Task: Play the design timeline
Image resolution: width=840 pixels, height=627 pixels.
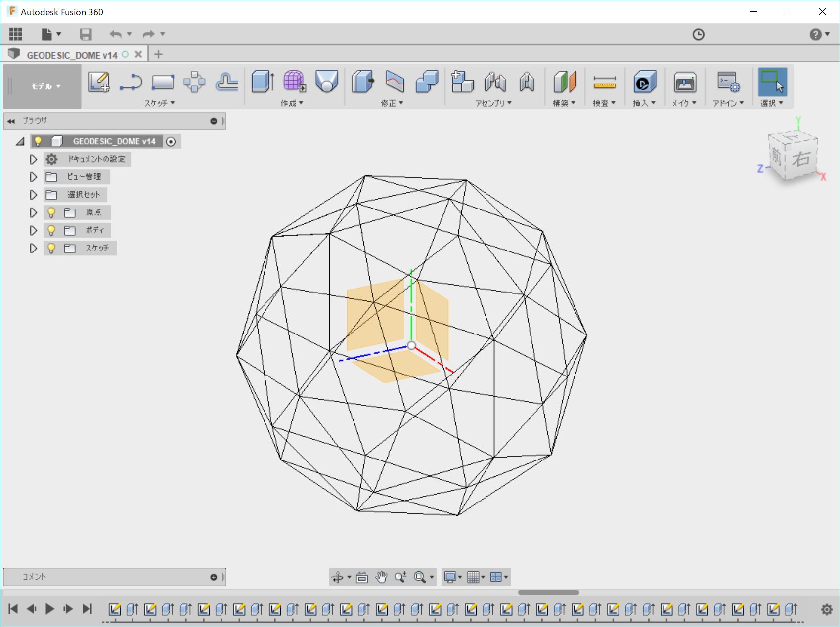Action: [x=49, y=609]
